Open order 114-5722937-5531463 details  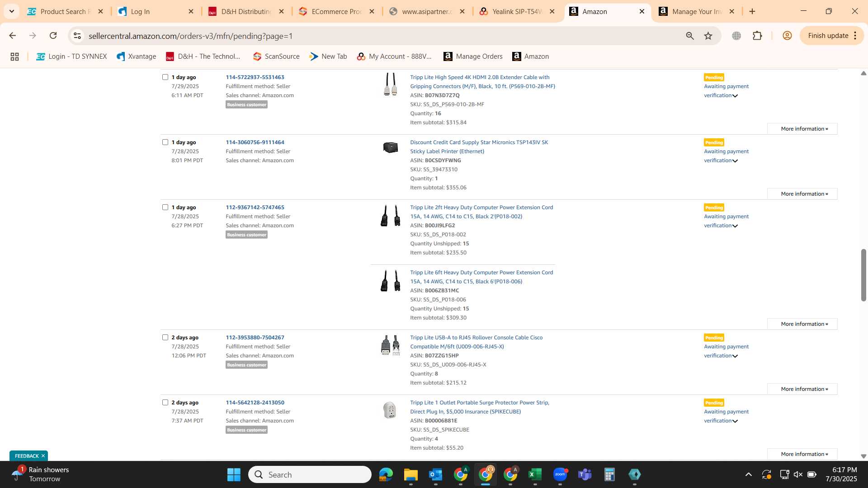[255, 77]
